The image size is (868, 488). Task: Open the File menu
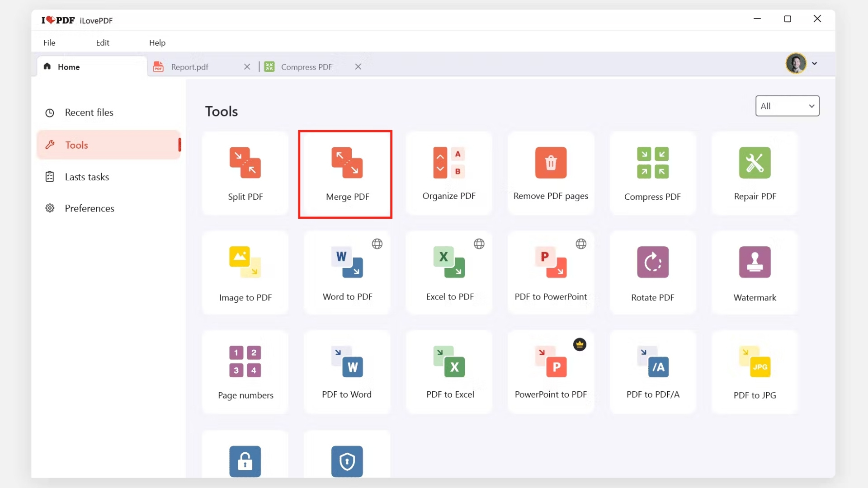click(x=49, y=42)
